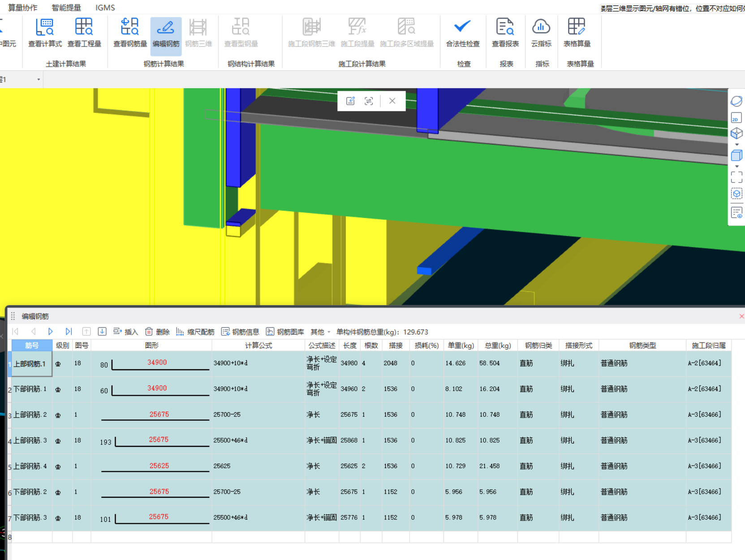Click the display settings list-eye icon

click(736, 213)
